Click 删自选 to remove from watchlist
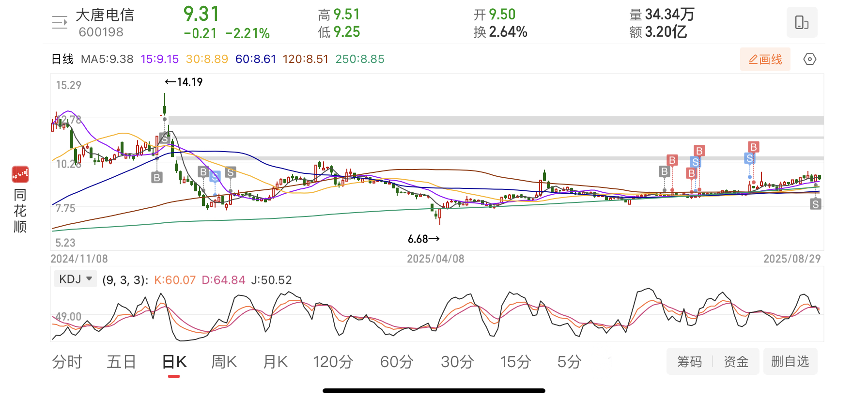868x401 pixels. pyautogui.click(x=790, y=361)
